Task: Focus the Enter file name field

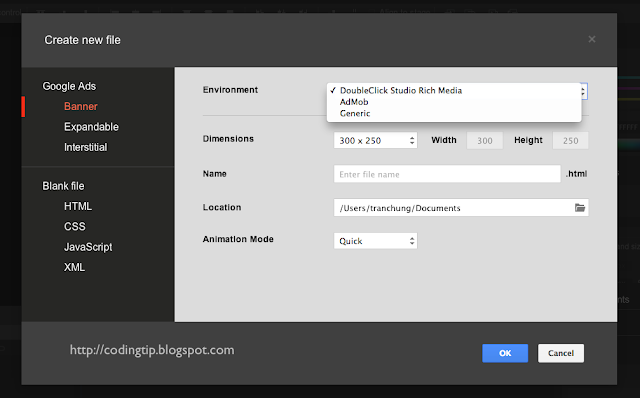Action: pos(447,174)
